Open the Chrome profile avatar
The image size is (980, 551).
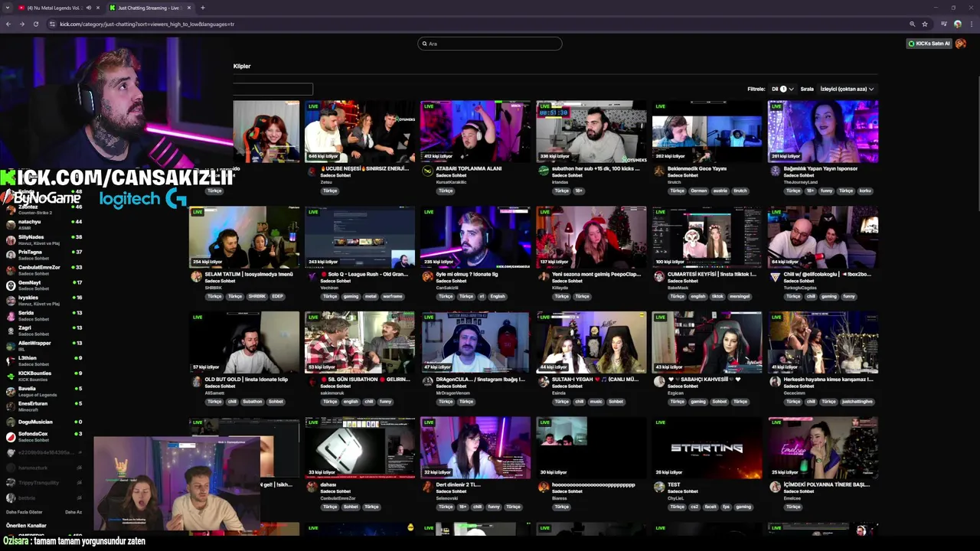(x=958, y=24)
